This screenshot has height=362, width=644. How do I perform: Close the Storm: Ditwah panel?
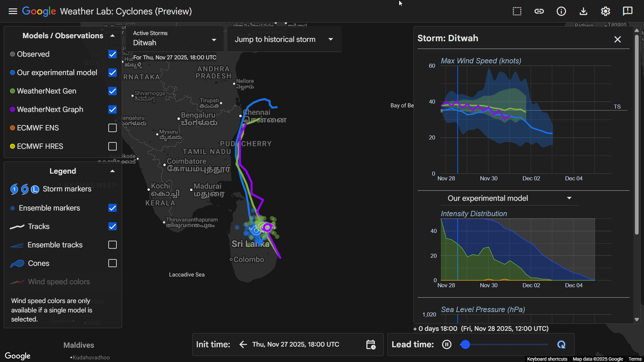(x=617, y=39)
